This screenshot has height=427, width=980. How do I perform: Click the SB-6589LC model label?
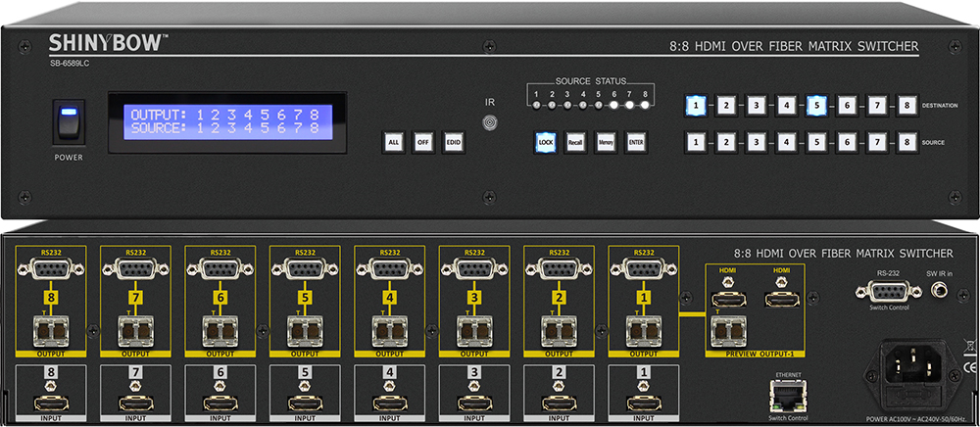69,64
